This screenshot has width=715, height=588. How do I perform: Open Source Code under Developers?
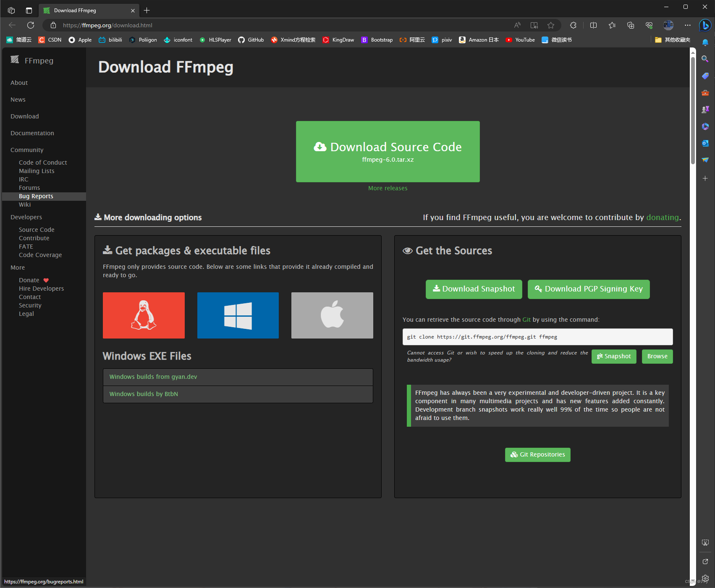point(37,230)
